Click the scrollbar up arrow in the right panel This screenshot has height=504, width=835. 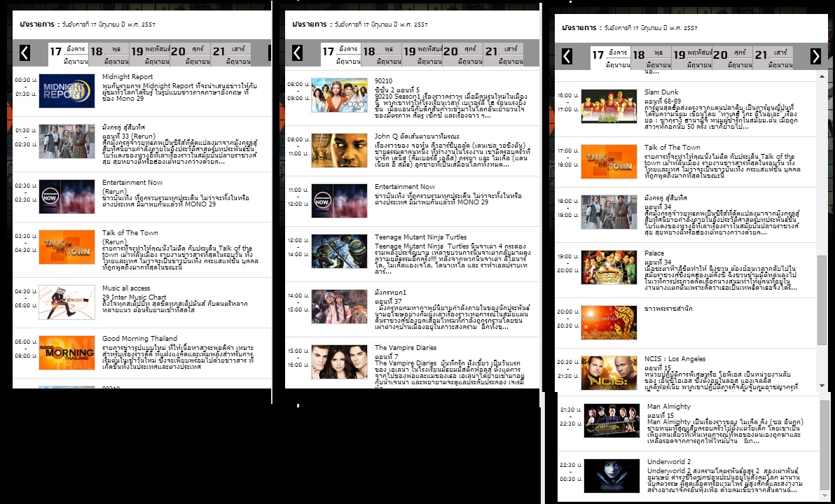click(822, 77)
